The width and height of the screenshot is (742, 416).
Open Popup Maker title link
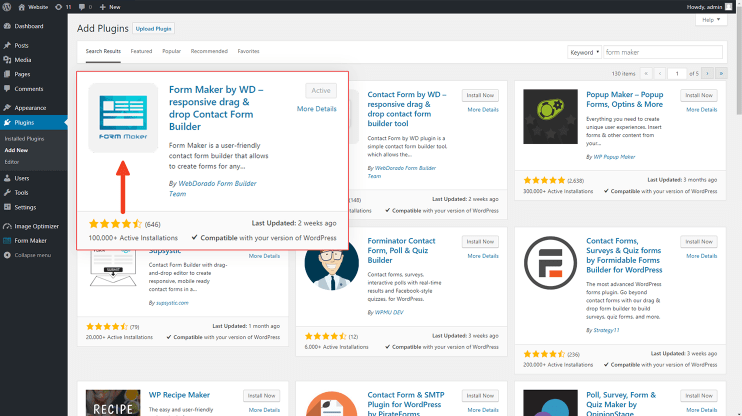pyautogui.click(x=625, y=99)
